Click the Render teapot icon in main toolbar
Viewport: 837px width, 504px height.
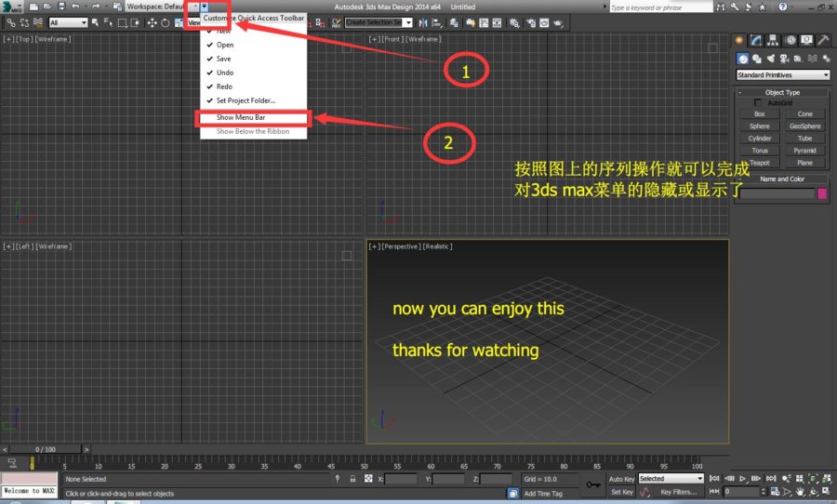point(557,22)
